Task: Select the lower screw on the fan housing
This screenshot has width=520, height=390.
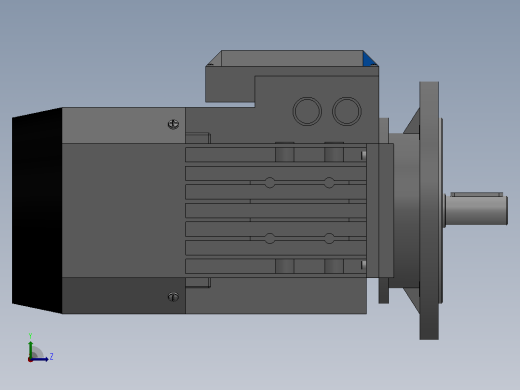Action: (173, 297)
